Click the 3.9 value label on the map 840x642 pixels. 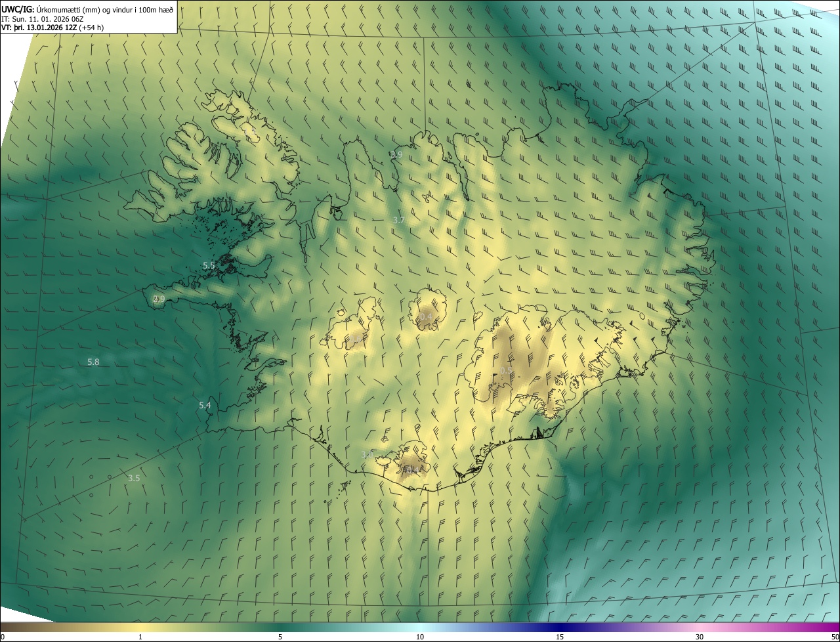pos(396,155)
